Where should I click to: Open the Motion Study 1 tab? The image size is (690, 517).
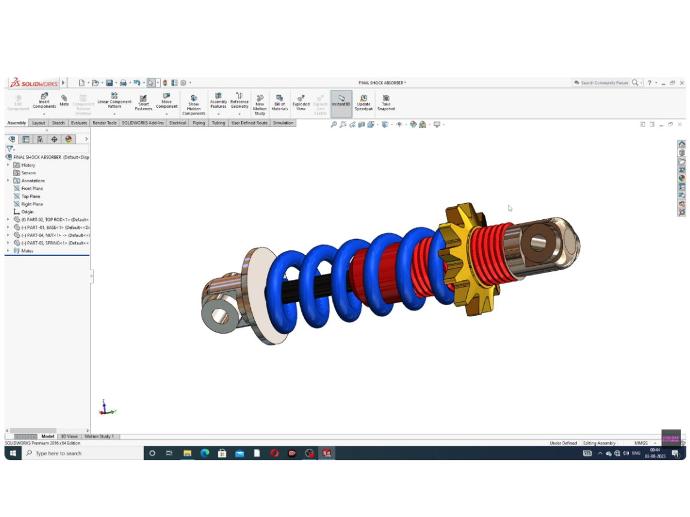point(99,436)
